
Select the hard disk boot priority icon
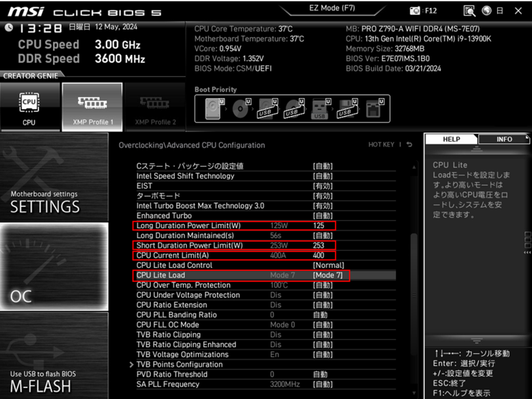pyautogui.click(x=213, y=109)
